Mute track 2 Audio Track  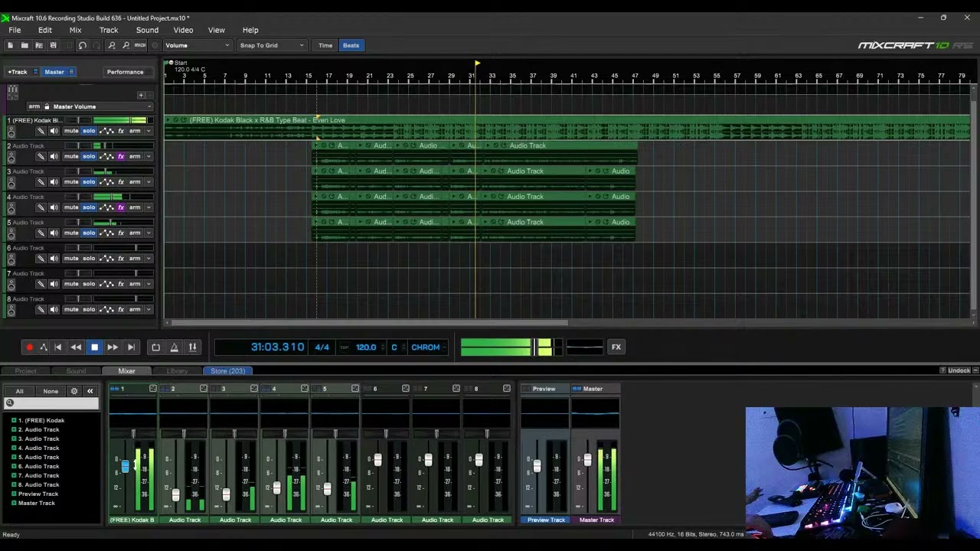(71, 156)
